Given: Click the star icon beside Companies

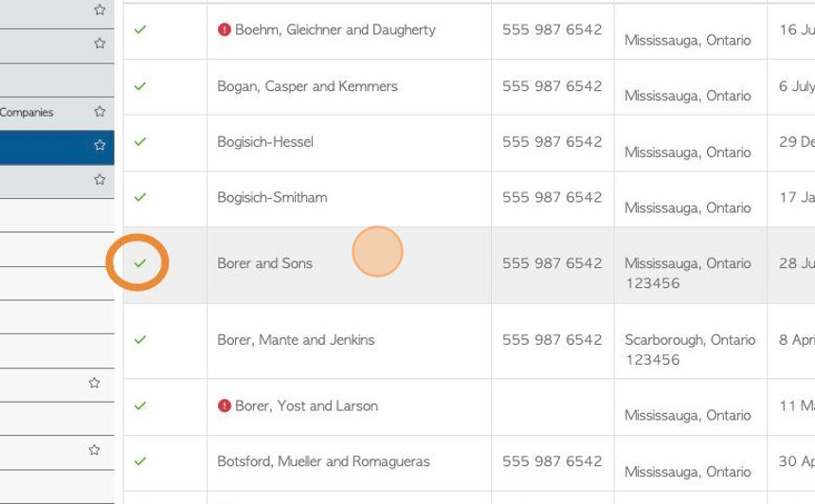Looking at the screenshot, I should click(100, 112).
